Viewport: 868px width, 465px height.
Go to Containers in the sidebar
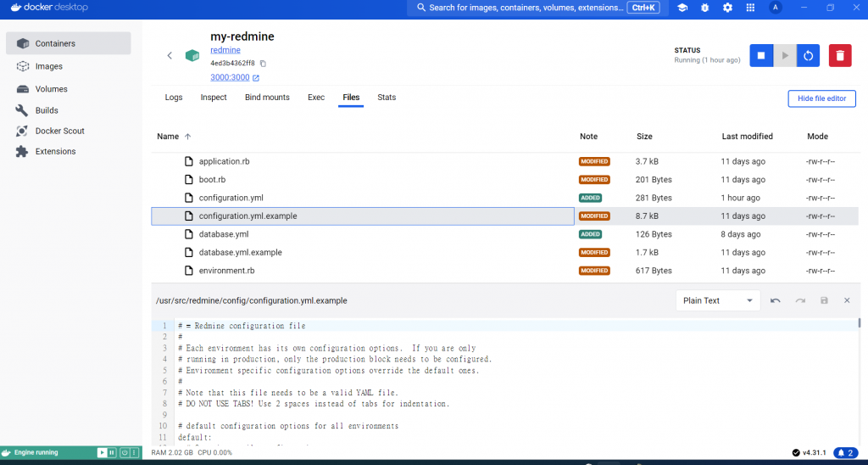68,43
